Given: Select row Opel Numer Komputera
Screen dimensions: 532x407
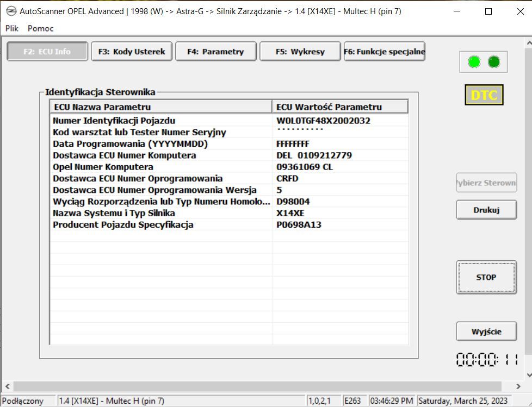Looking at the screenshot, I should click(x=229, y=167).
